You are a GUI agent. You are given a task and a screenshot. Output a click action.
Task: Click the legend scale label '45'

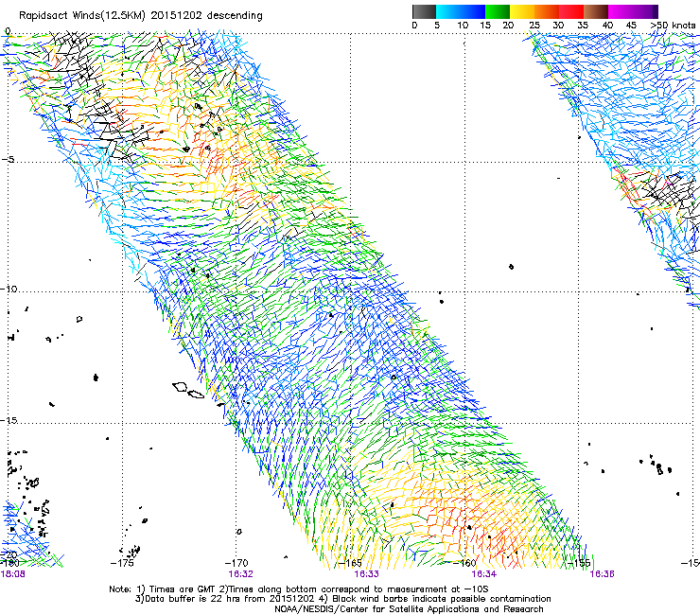pyautogui.click(x=631, y=26)
